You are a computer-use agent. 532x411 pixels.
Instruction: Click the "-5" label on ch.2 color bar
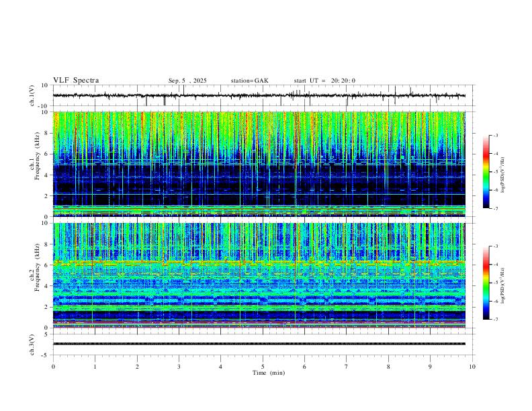pos(495,283)
